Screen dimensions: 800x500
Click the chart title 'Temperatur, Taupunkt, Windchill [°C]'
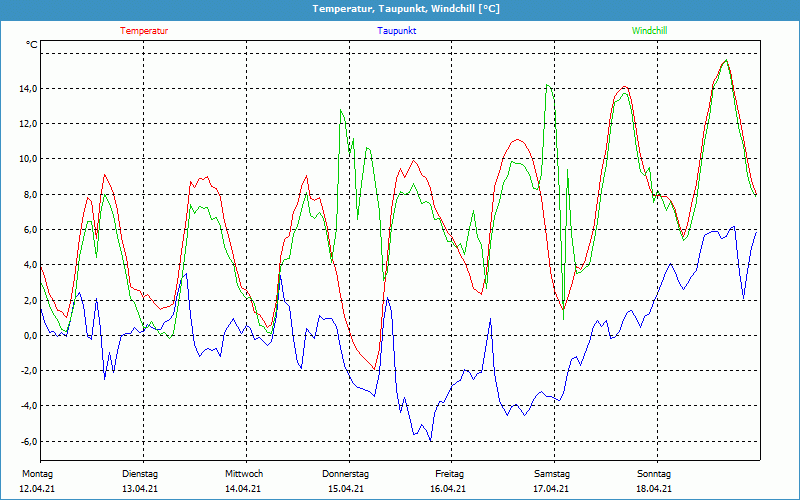coord(406,9)
